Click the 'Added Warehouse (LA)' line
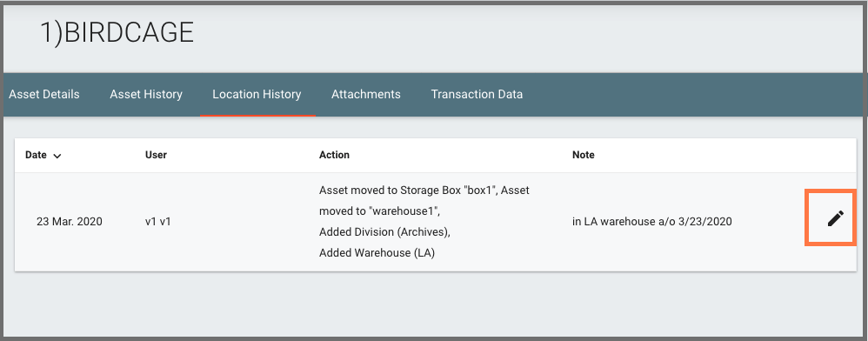This screenshot has height=341, width=868. [377, 253]
